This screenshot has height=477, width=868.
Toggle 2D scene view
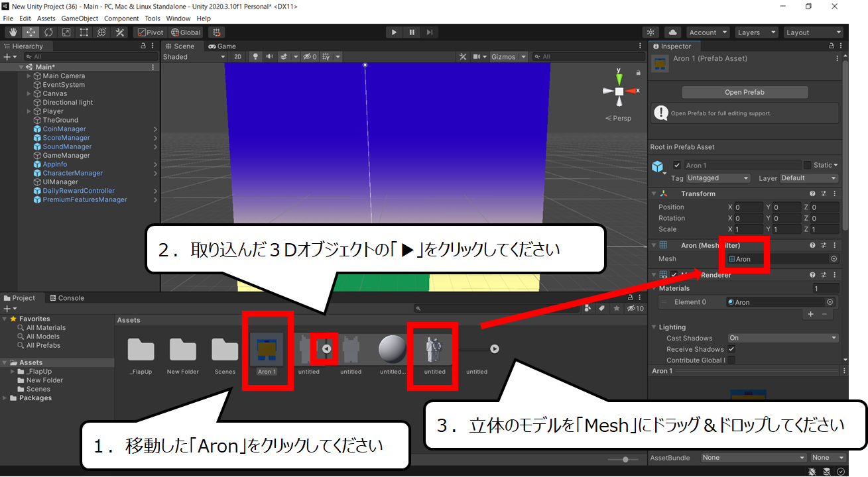[x=237, y=57]
